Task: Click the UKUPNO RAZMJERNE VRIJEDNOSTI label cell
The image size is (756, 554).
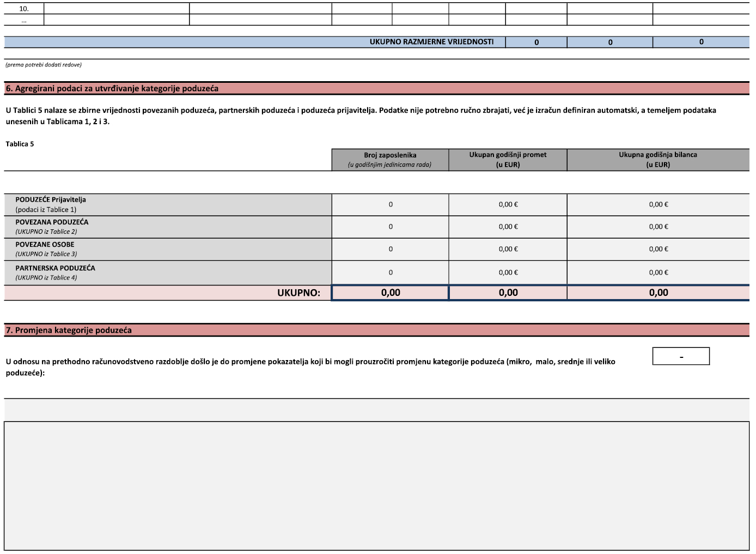Action: point(431,42)
